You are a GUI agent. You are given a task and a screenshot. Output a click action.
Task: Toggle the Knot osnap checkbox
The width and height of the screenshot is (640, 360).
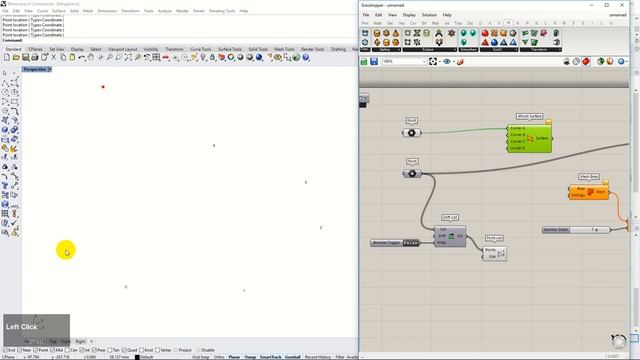142,350
